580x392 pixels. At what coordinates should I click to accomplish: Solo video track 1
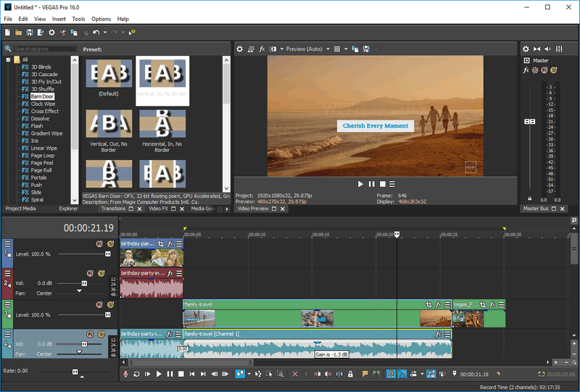(110, 243)
